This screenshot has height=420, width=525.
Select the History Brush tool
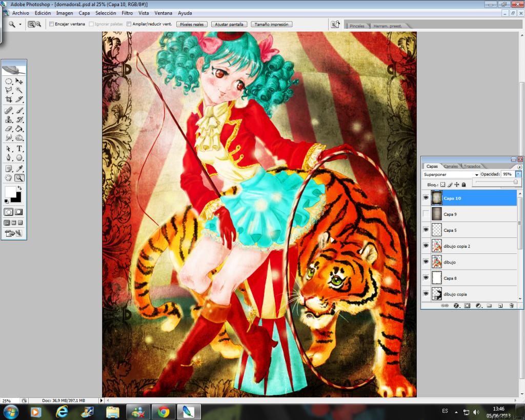[x=19, y=119]
